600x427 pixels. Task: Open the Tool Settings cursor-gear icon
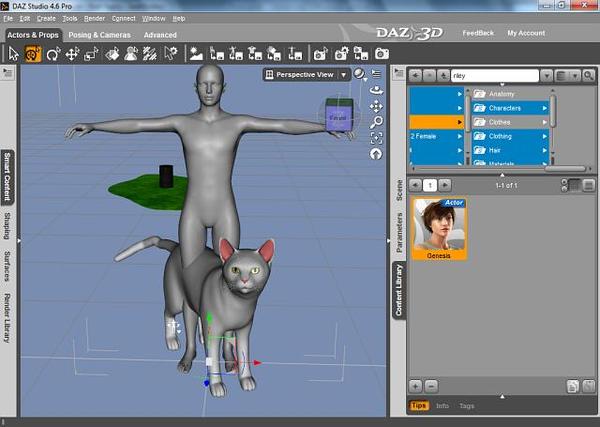(170, 53)
